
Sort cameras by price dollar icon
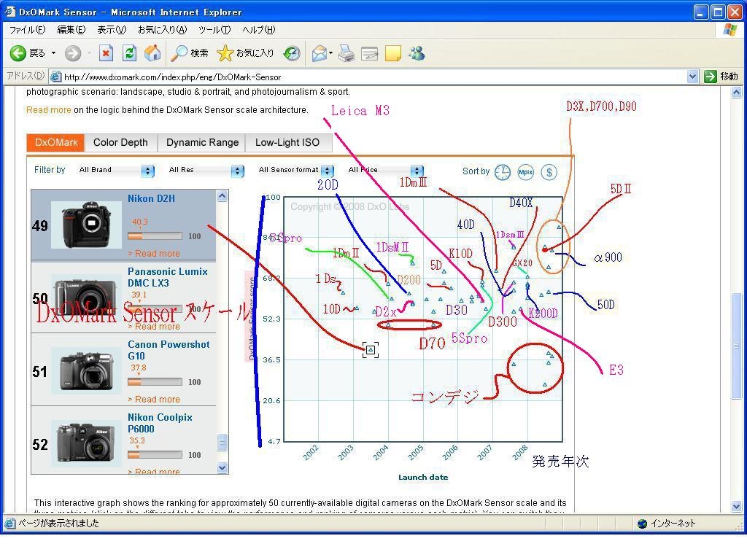click(x=549, y=172)
